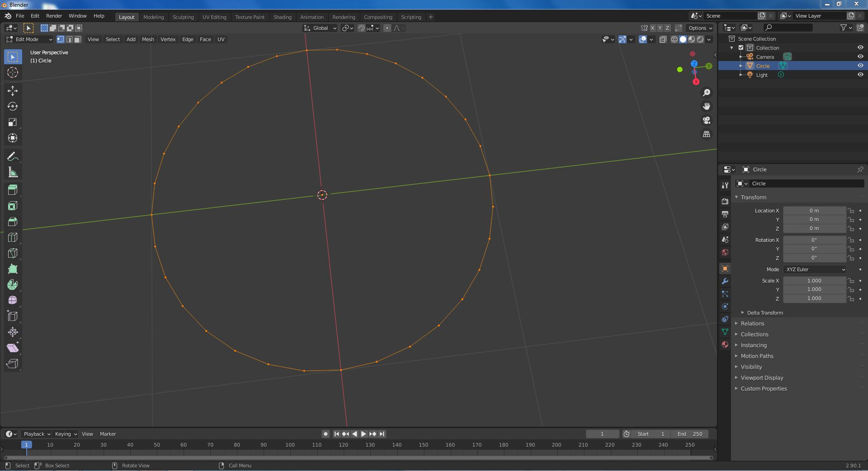The width and height of the screenshot is (868, 471).
Task: Open the File menu
Action: tap(20, 16)
